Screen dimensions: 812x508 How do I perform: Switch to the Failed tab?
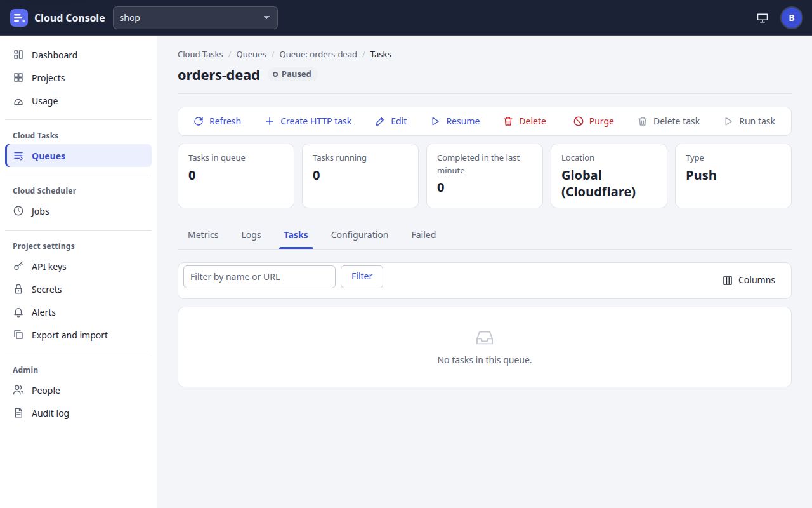tap(424, 235)
